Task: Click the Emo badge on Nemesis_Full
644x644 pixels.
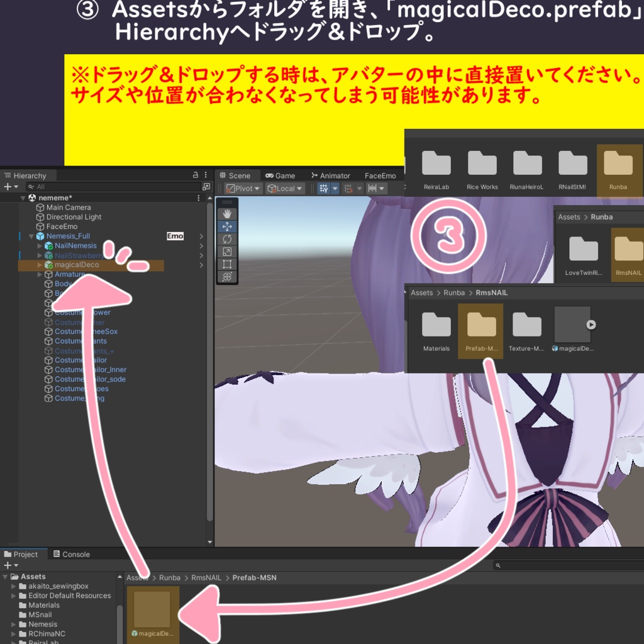Action: coord(175,236)
